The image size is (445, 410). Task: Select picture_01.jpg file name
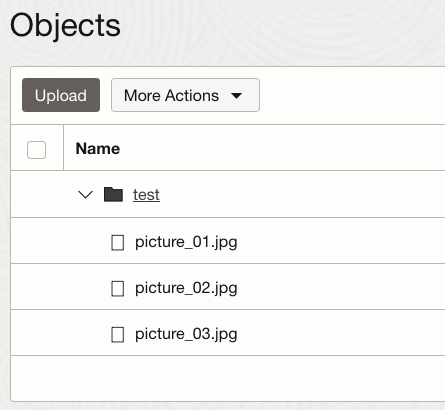(186, 242)
